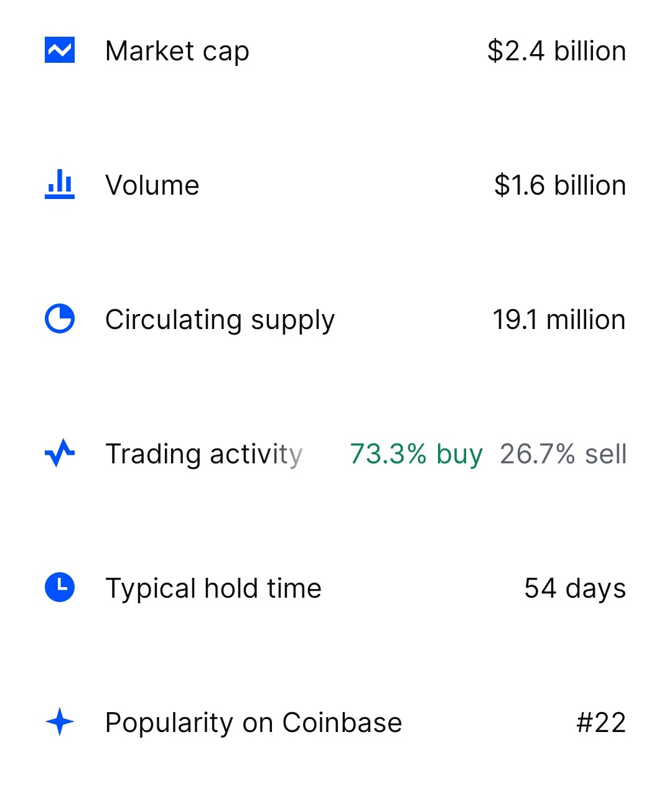Click the #22 popularity rank
The image size is (672, 788).
coord(601,723)
